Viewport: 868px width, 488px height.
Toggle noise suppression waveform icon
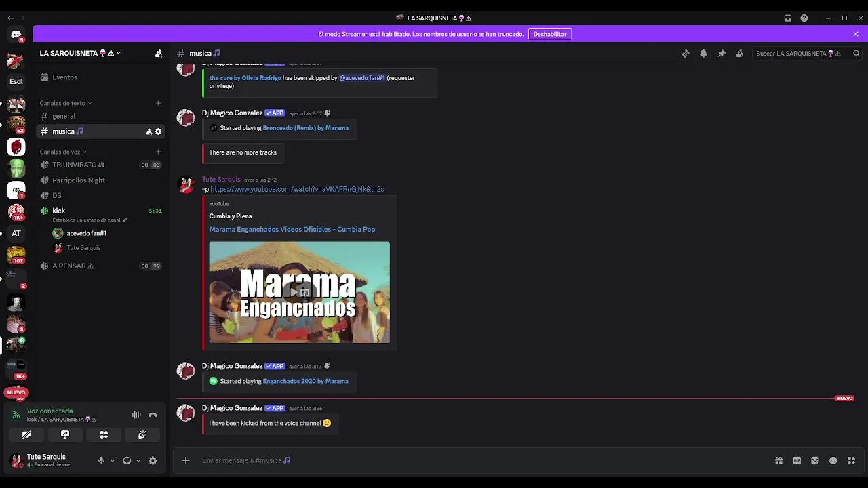[136, 415]
